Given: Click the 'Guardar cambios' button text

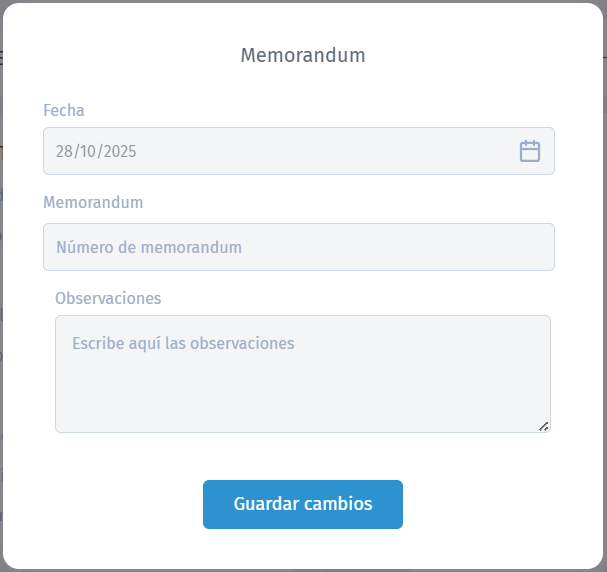Looking at the screenshot, I should (x=303, y=504).
